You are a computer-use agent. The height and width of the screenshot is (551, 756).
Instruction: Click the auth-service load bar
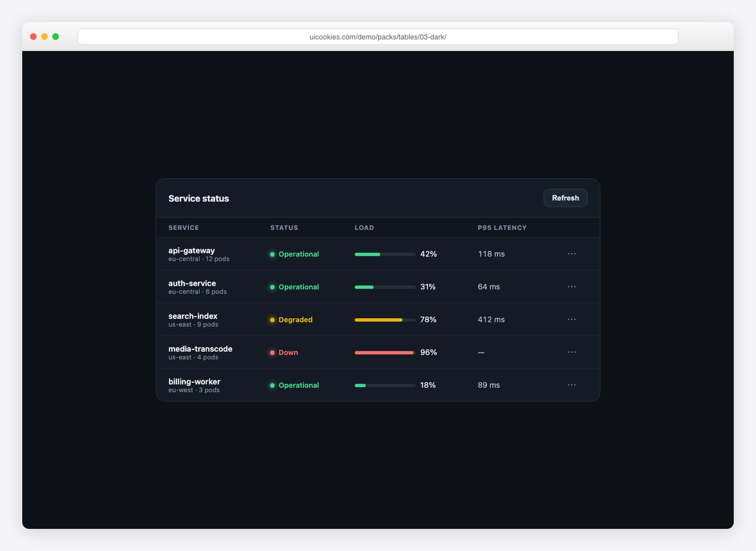(x=385, y=287)
